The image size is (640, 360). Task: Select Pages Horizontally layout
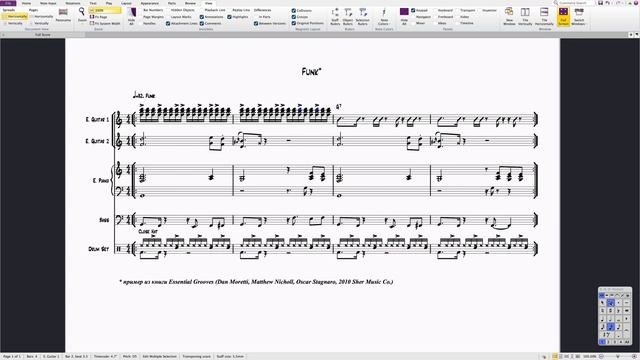click(42, 16)
